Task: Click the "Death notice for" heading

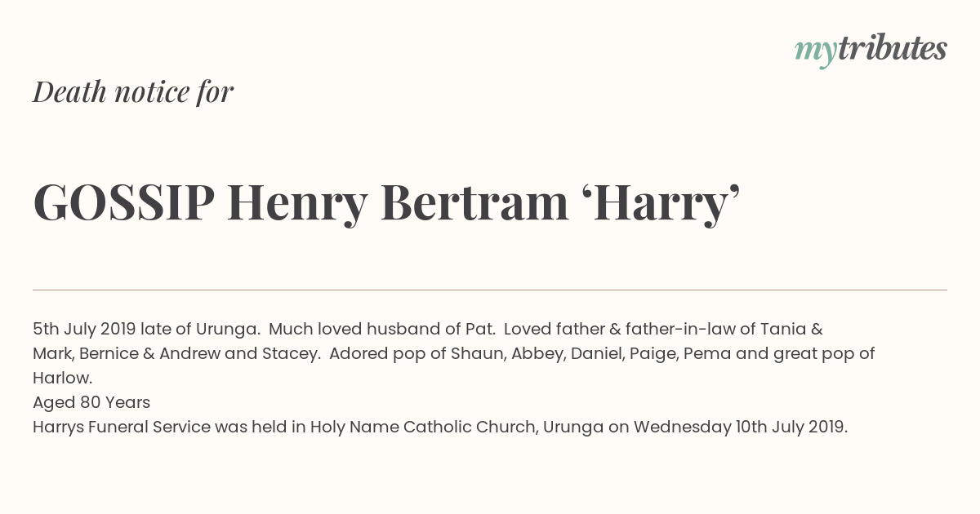Action: pyautogui.click(x=133, y=92)
